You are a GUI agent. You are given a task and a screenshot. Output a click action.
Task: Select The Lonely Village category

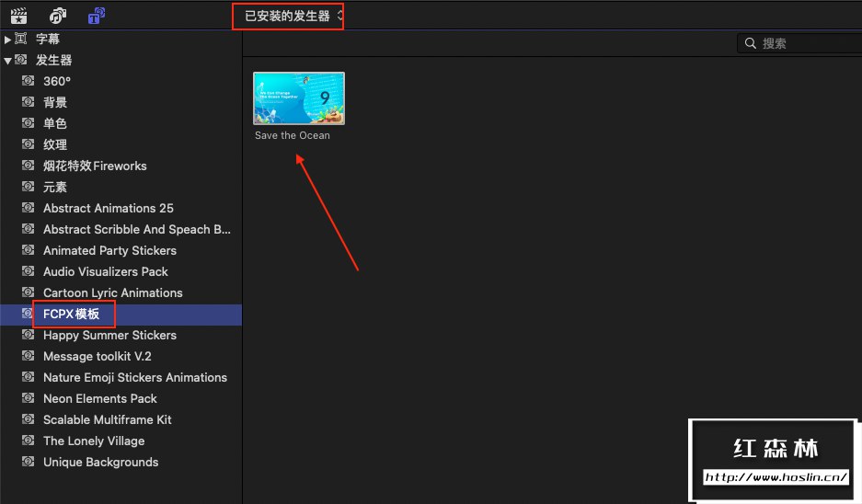(121, 441)
